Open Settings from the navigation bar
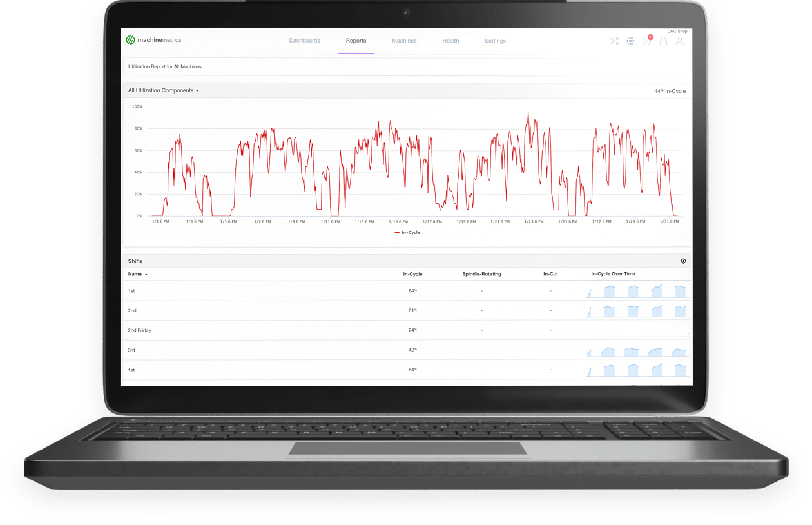 pyautogui.click(x=495, y=41)
